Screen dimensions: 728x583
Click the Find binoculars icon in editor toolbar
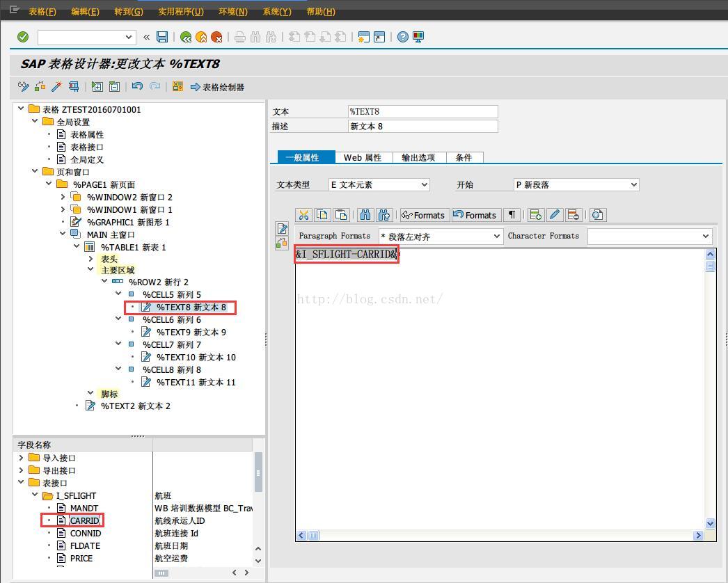click(x=365, y=215)
